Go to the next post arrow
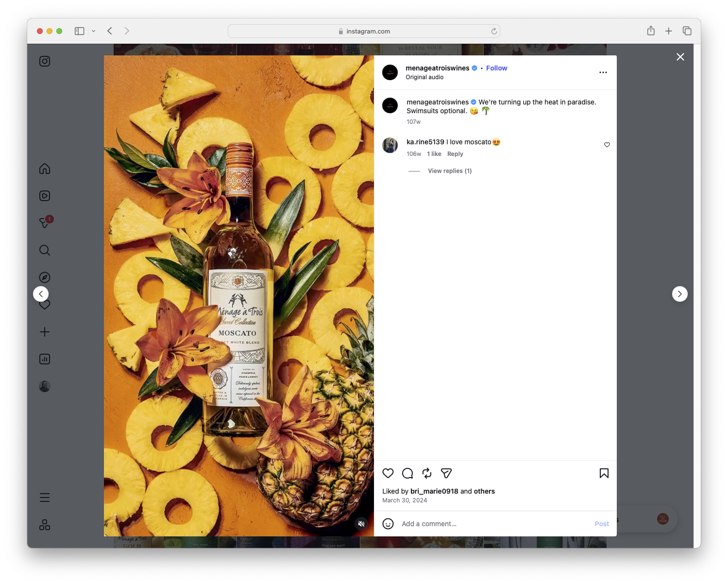Screen dimensions: 728x584 (x=680, y=294)
